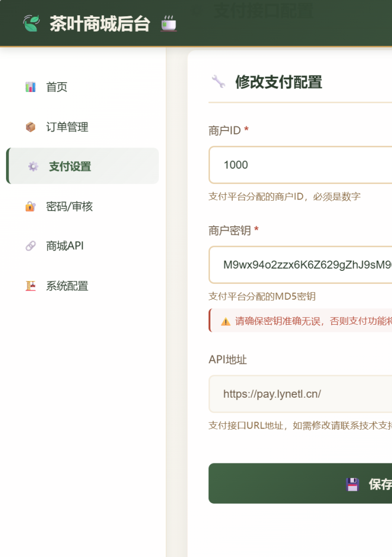This screenshot has height=557, width=392.
Task: Click the green leaf logo icon
Action: pyautogui.click(x=31, y=23)
